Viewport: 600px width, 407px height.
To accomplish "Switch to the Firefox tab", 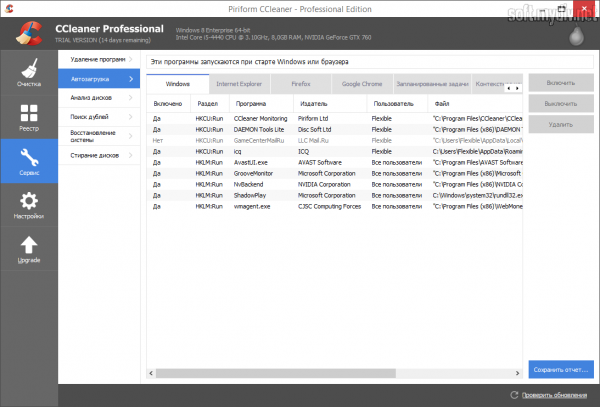I will point(301,84).
